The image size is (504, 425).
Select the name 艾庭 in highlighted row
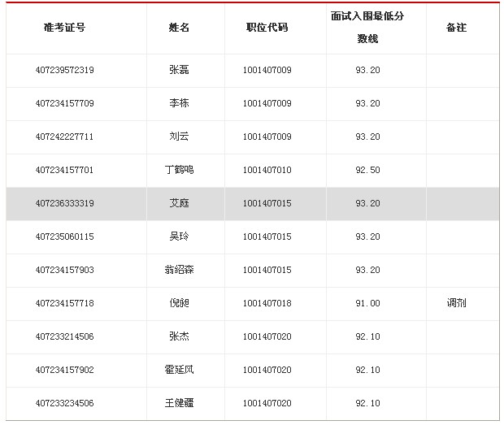click(x=179, y=203)
